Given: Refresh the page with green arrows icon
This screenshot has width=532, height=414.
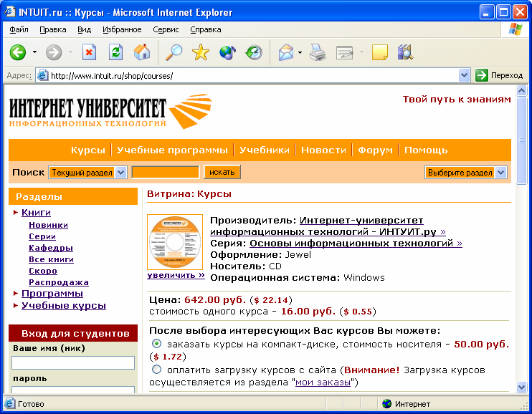Looking at the screenshot, I should 115,52.
